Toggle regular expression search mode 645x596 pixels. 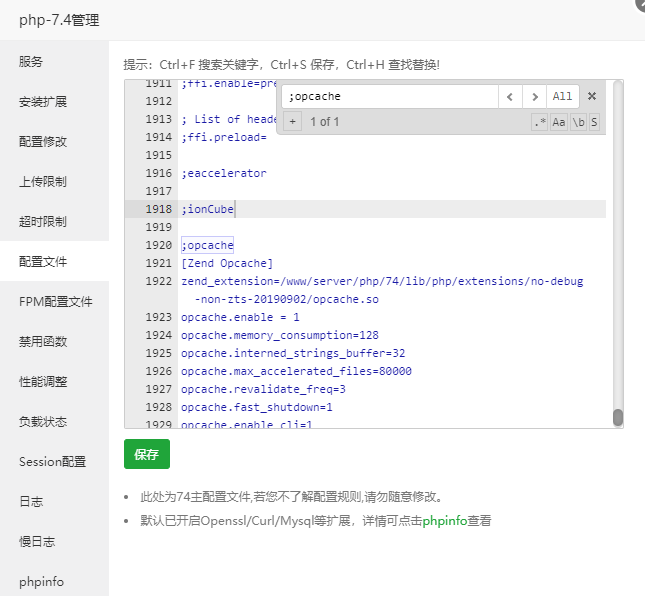point(540,122)
